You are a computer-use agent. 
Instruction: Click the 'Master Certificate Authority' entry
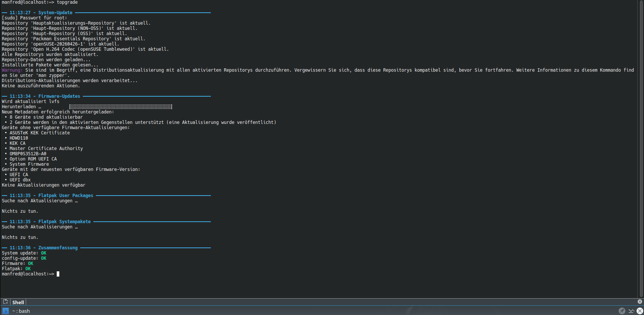click(46, 149)
